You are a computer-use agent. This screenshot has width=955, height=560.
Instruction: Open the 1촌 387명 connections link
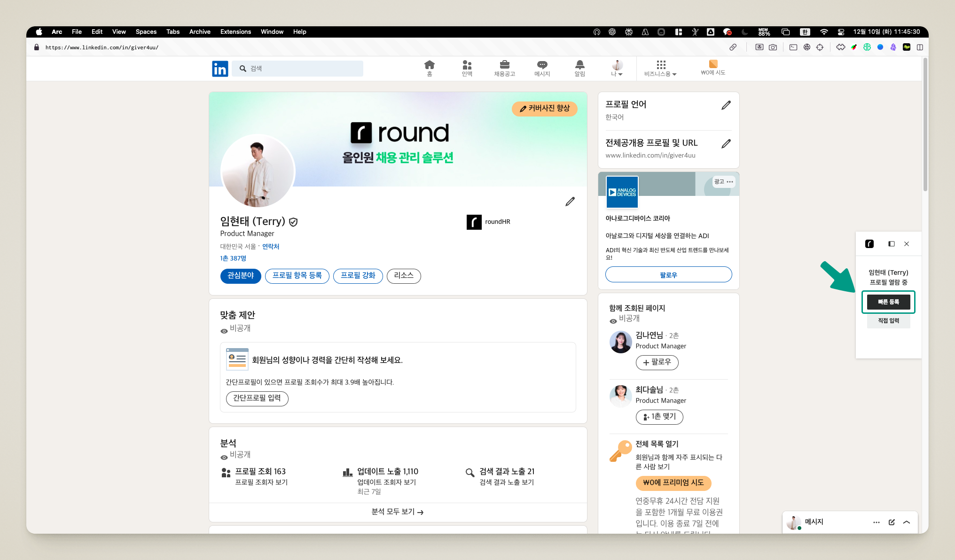click(x=233, y=258)
